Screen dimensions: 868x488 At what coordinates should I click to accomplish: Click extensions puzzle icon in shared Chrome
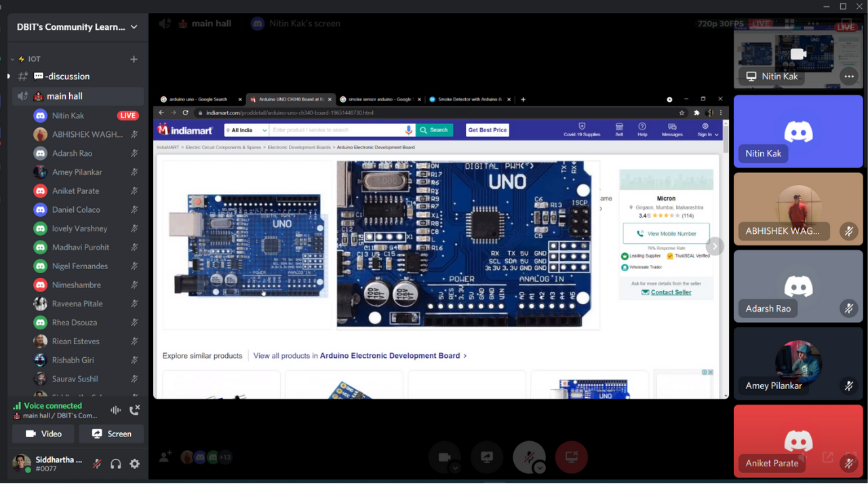[696, 113]
